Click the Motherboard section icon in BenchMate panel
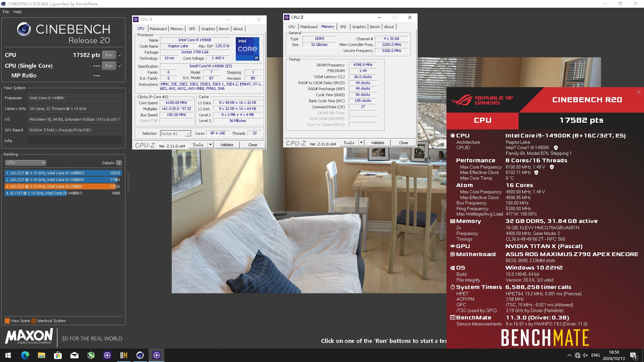Screen dimensions: 644x362 point(452,254)
